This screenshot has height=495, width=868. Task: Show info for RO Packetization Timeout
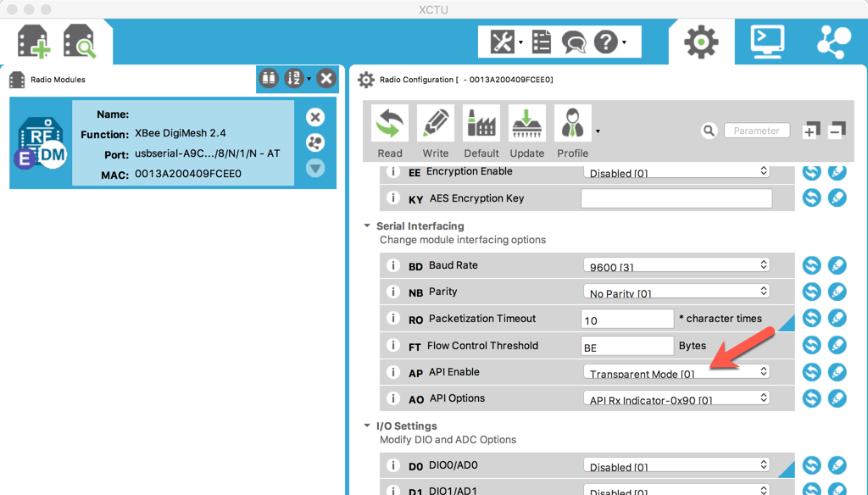click(x=393, y=318)
